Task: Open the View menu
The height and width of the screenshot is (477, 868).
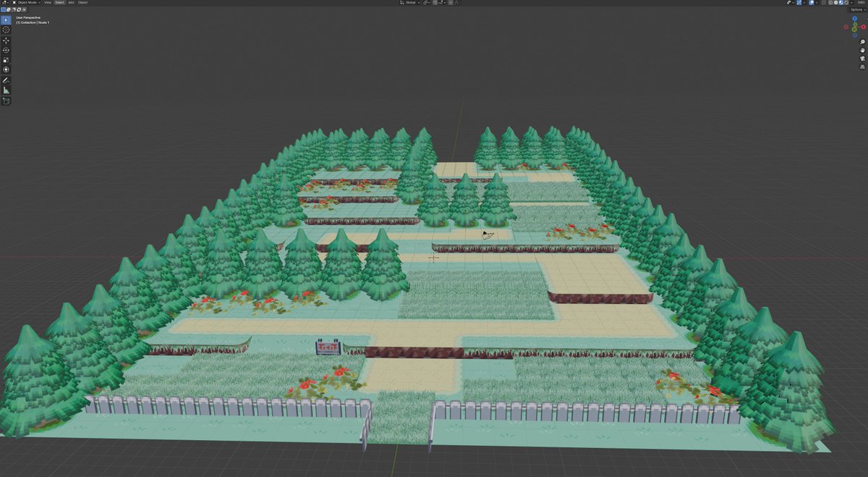Action: pos(48,3)
